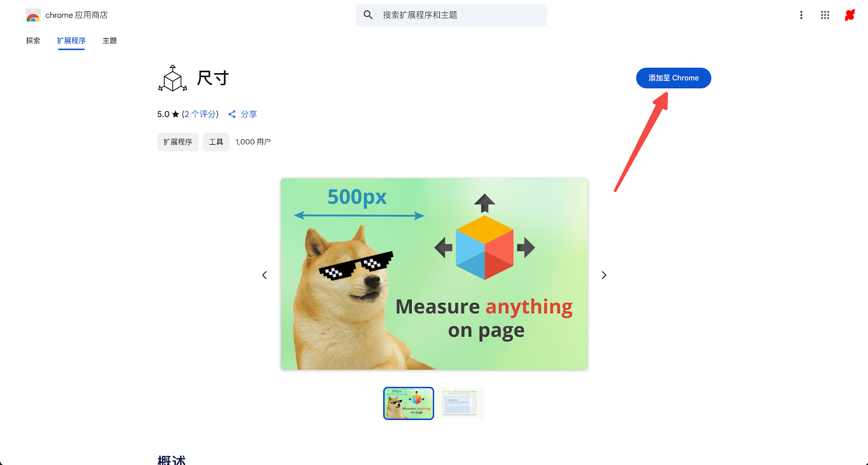
Task: Show previous screenshot with left chevron
Action: (x=264, y=275)
